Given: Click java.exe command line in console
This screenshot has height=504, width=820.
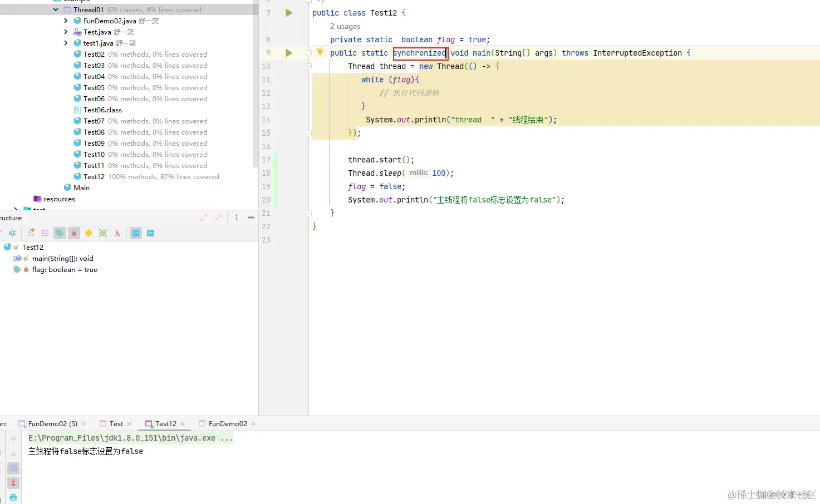Looking at the screenshot, I should point(131,438).
